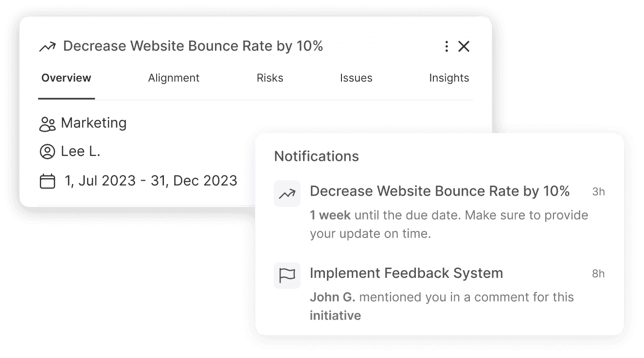Click the 8h timestamp on second notification
The width and height of the screenshot is (644, 358).
coord(598,274)
